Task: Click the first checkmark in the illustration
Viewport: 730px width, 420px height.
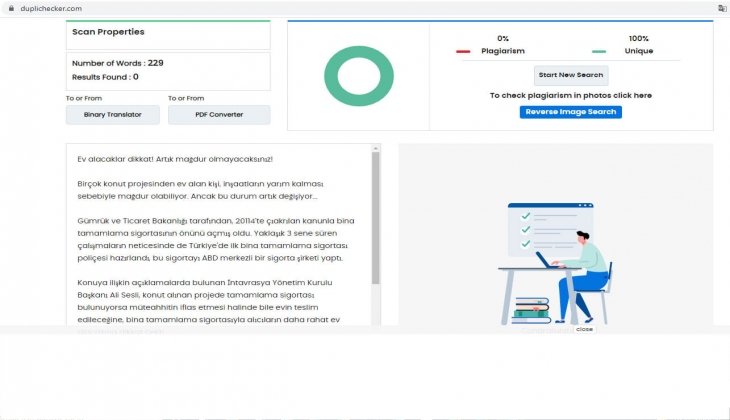Action: (525, 214)
